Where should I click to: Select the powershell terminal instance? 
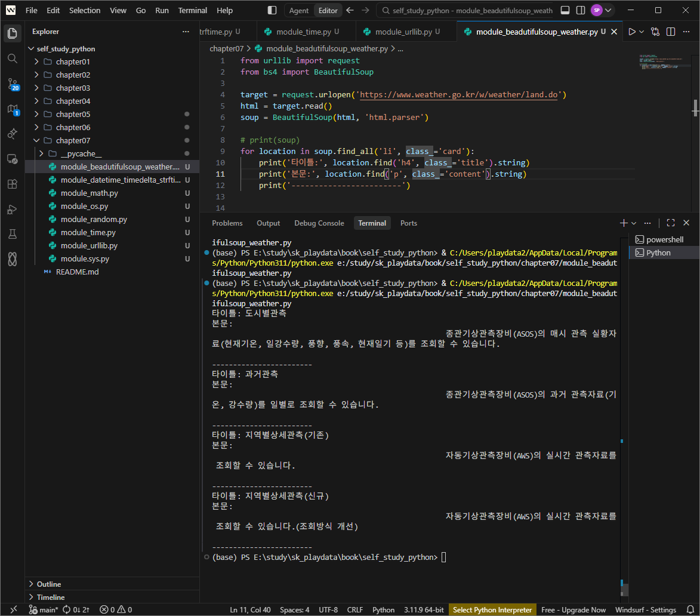[664, 240]
